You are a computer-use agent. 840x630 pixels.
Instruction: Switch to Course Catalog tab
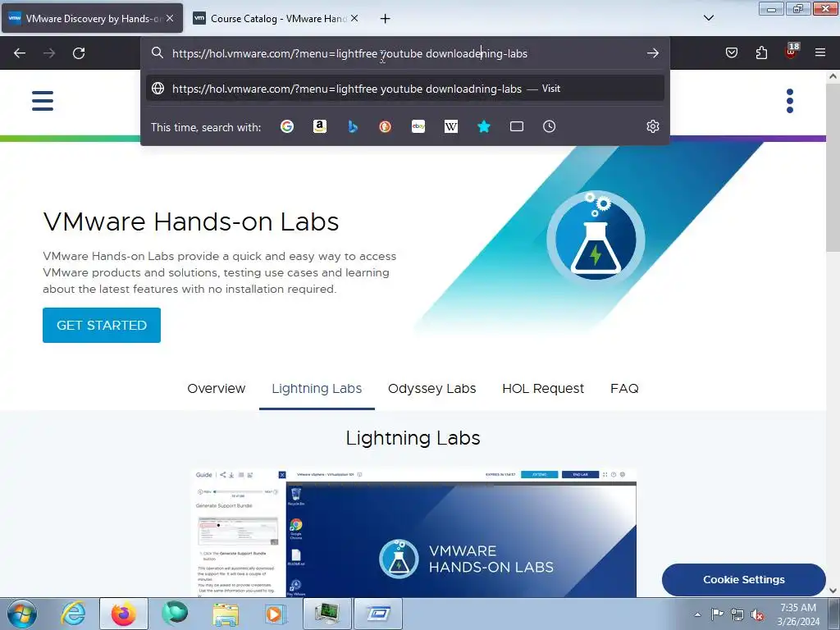(276, 18)
